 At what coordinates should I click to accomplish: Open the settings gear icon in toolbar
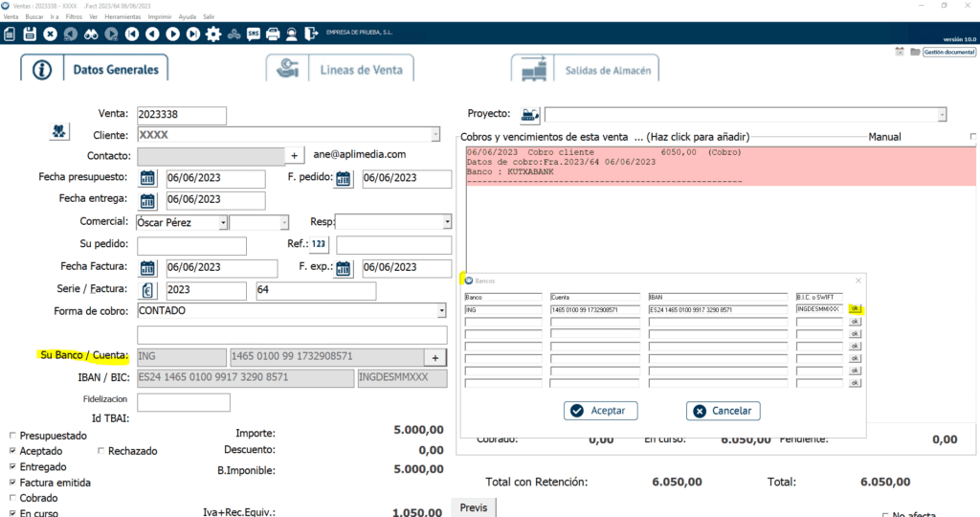click(x=213, y=34)
